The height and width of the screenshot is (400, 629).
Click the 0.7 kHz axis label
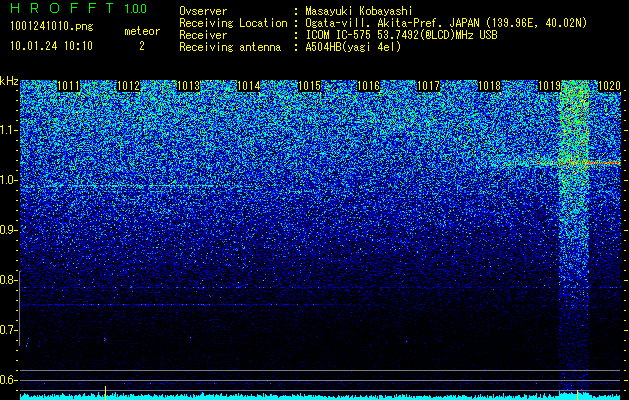[x=8, y=330]
